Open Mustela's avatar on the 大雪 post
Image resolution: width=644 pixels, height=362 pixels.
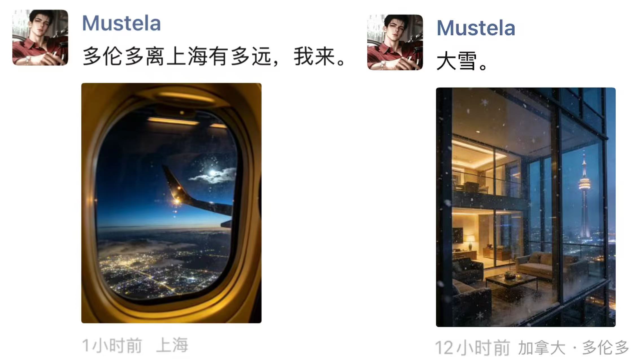[x=395, y=42]
